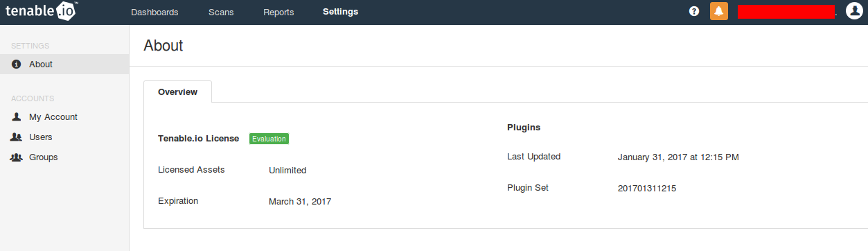Image resolution: width=868 pixels, height=251 pixels.
Task: Click the Groups icon in sidebar
Action: (17, 157)
